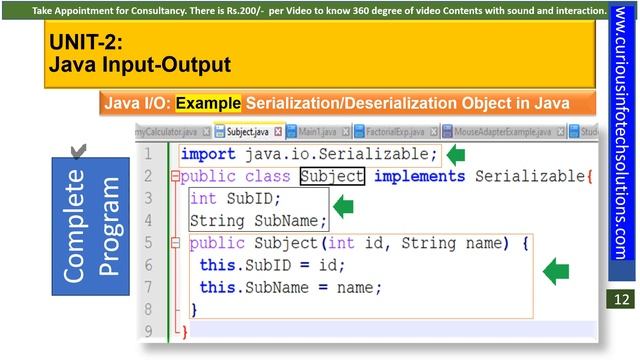This screenshot has height=360, width=640.
Task: Collapse the class fold marker on line 2
Action: point(175,177)
